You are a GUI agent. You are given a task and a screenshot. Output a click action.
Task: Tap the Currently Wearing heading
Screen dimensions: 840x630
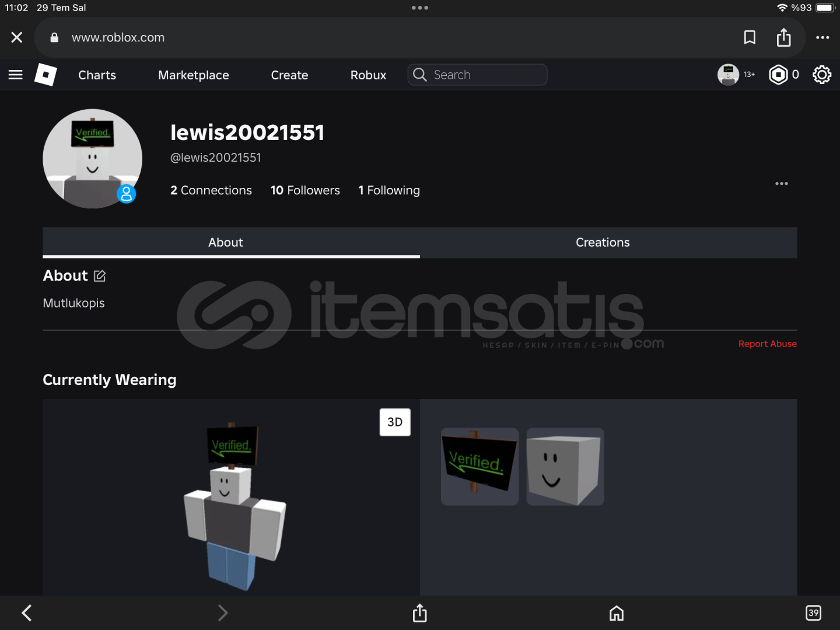[110, 380]
